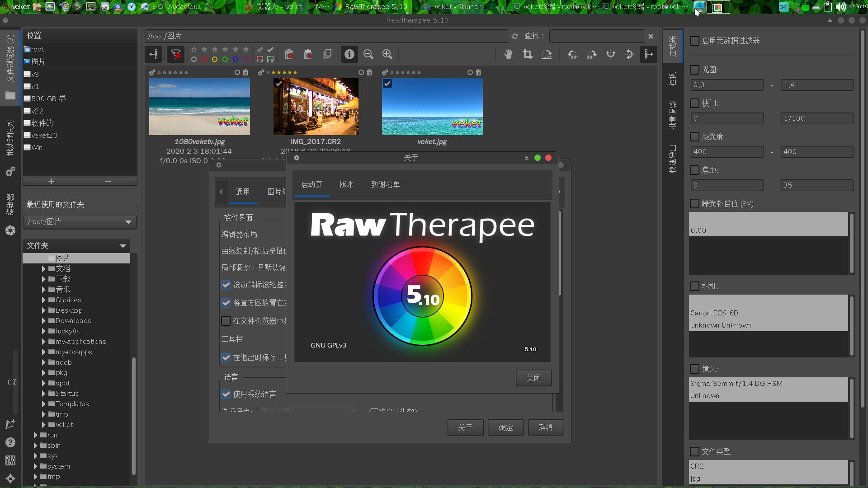Enable the ISO (感光度) filter checkbox

pyautogui.click(x=695, y=136)
